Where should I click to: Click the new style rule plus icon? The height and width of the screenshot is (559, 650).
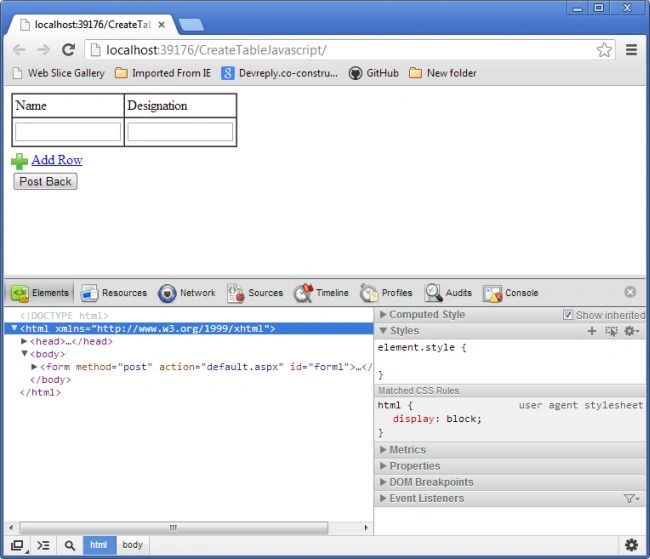click(x=592, y=331)
